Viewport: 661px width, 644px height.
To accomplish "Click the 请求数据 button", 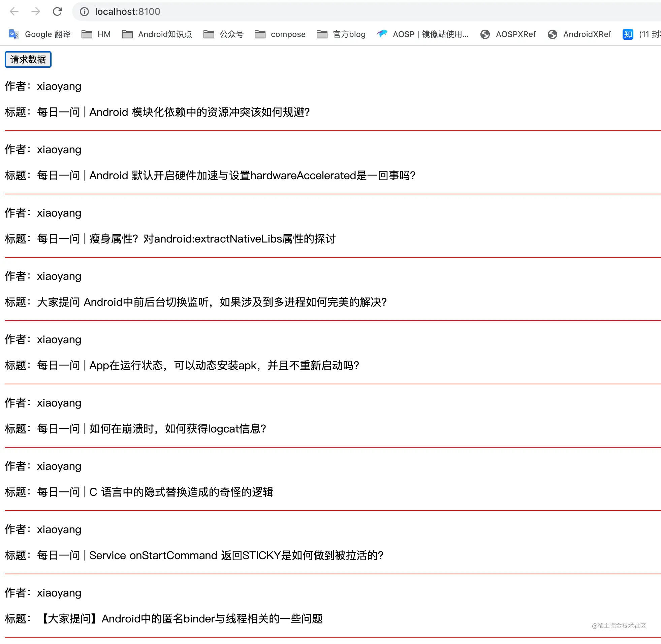I will click(28, 60).
